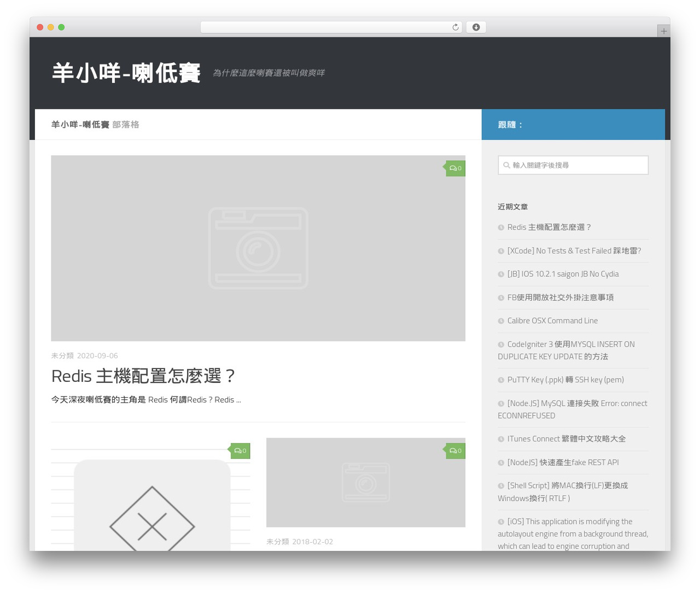Open a new browser tab with plus button
This screenshot has height=593, width=700.
pyautogui.click(x=663, y=31)
